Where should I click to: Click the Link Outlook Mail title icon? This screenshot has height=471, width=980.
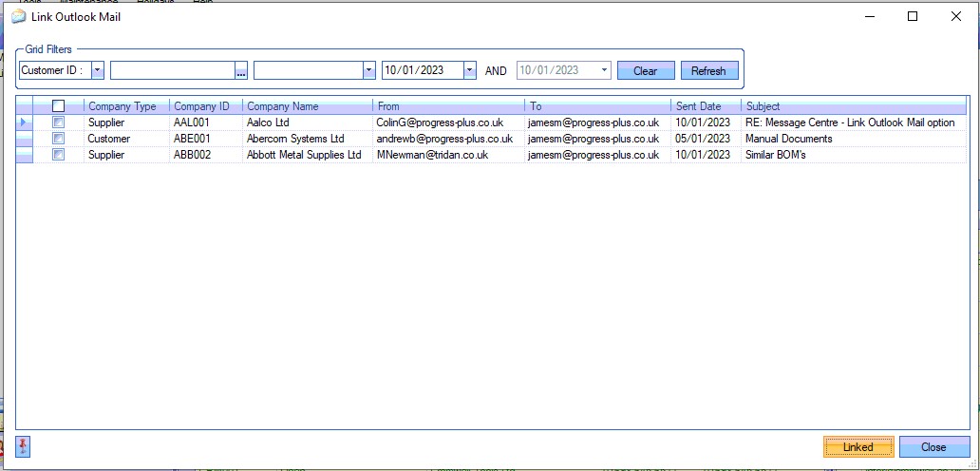click(18, 16)
